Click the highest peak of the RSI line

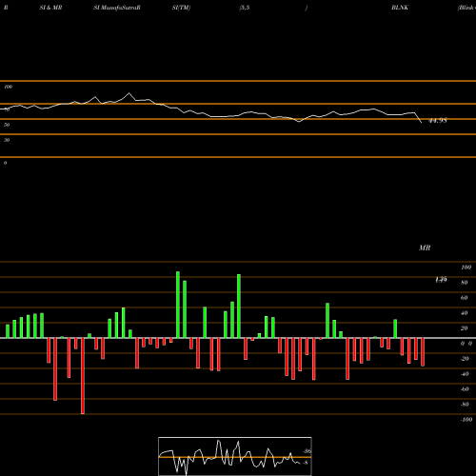129,93
